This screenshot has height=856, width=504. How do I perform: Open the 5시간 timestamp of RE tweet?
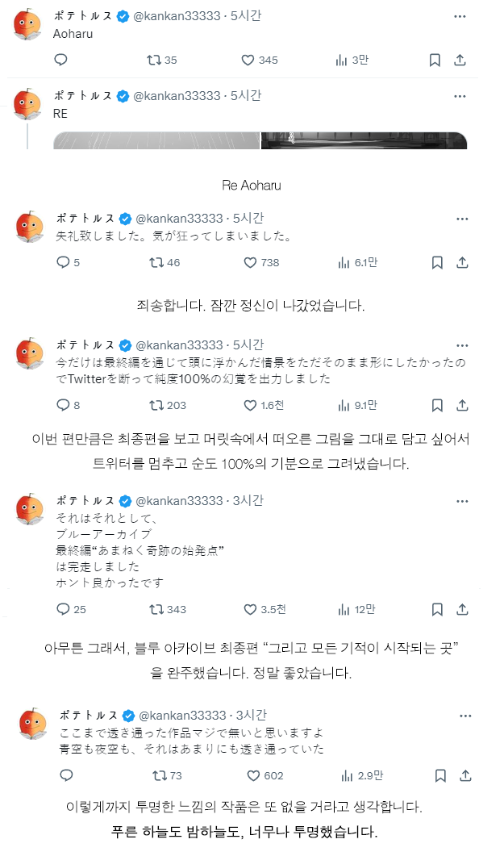(245, 96)
